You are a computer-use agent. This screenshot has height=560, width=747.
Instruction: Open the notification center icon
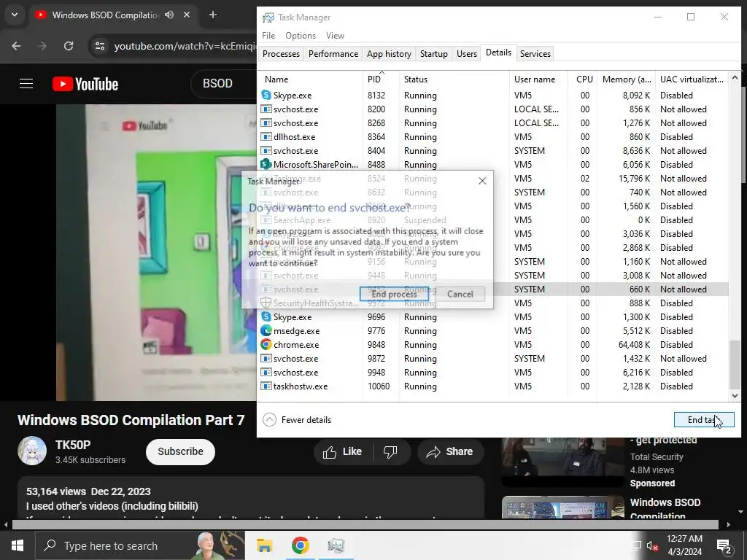click(x=724, y=546)
